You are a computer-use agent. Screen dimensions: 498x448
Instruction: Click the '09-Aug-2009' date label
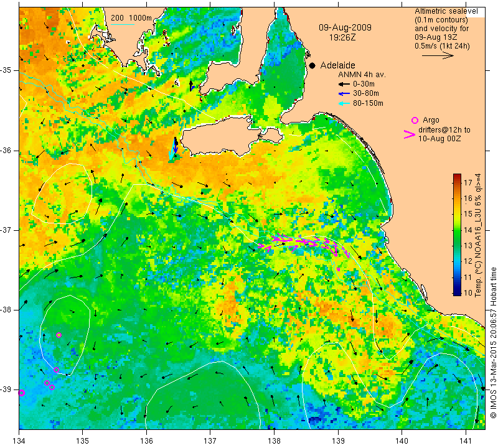coord(345,27)
